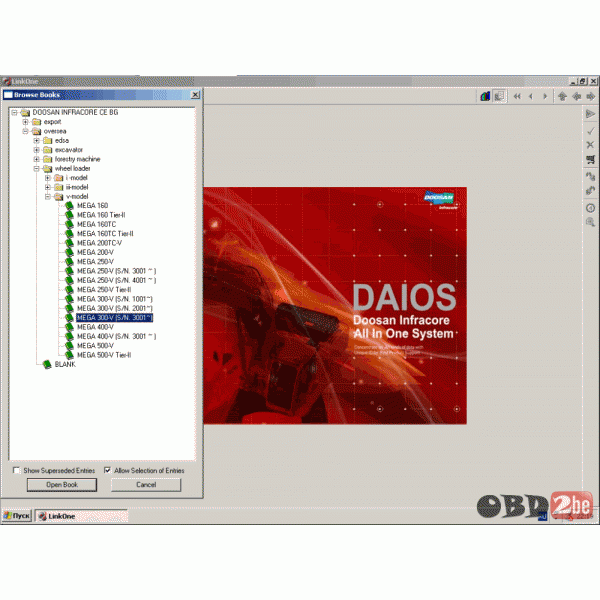Screen dimensions: 600x600
Task: Select highlighted MEGA 300-V (S/N. 3001~) entry
Action: pyautogui.click(x=115, y=318)
